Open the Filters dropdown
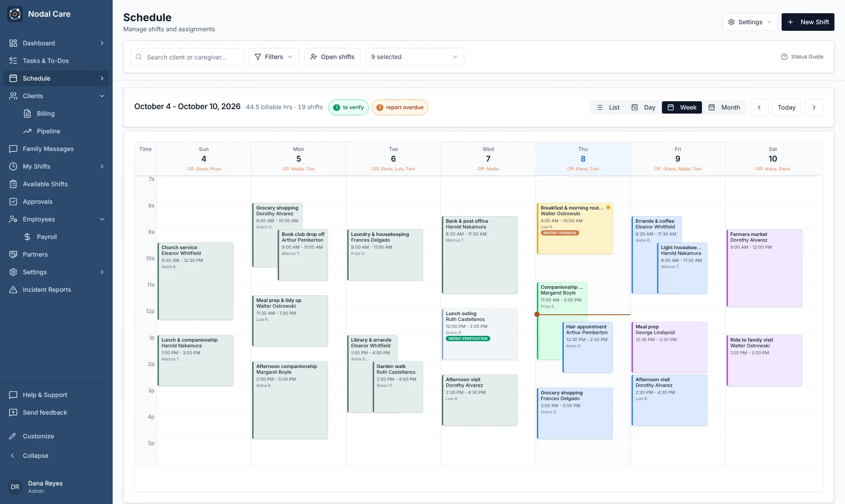 pos(274,57)
